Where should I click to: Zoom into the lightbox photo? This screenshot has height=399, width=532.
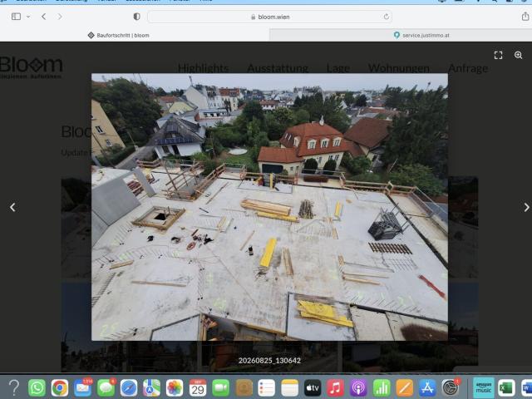click(518, 56)
